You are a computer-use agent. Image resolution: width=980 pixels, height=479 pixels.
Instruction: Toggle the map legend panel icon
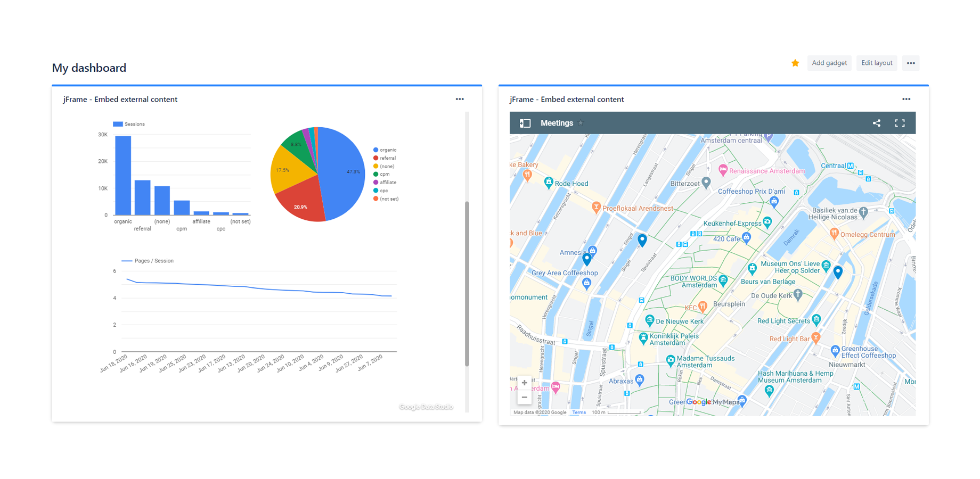(525, 123)
